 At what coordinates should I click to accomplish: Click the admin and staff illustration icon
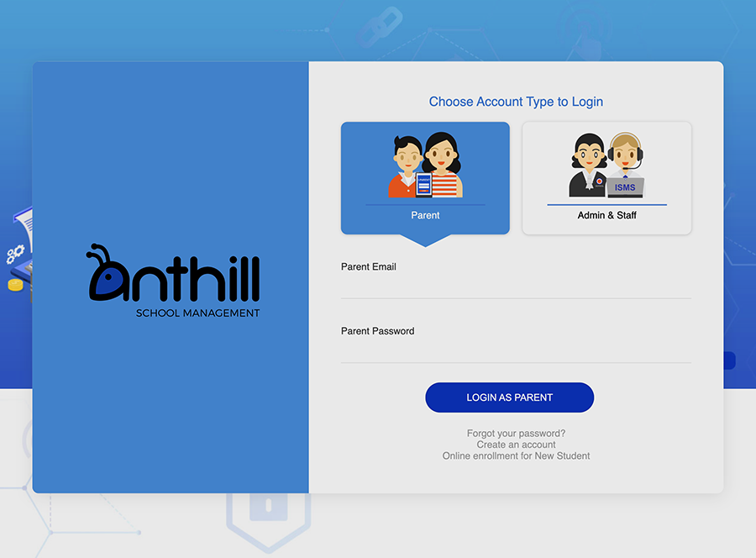click(x=606, y=165)
